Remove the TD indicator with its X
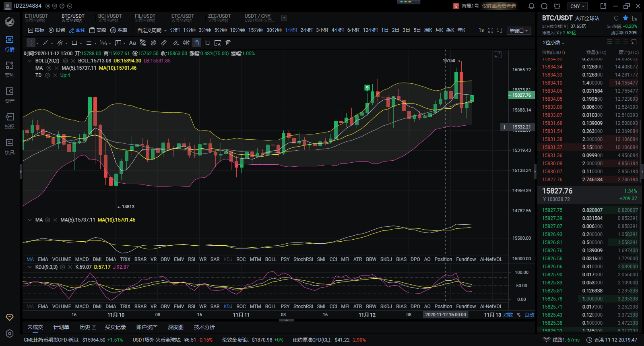The height and width of the screenshot is (346, 644). [55, 75]
